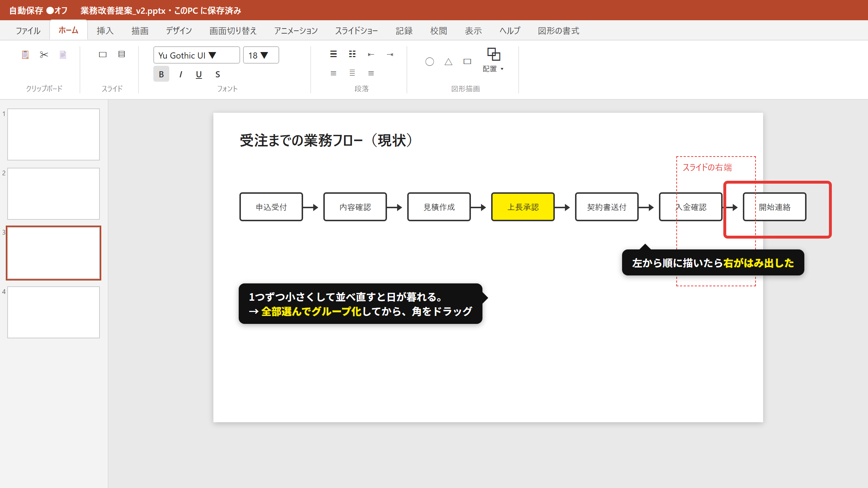Switch to the 挿入 tab
Viewport: 868px width, 488px height.
105,31
